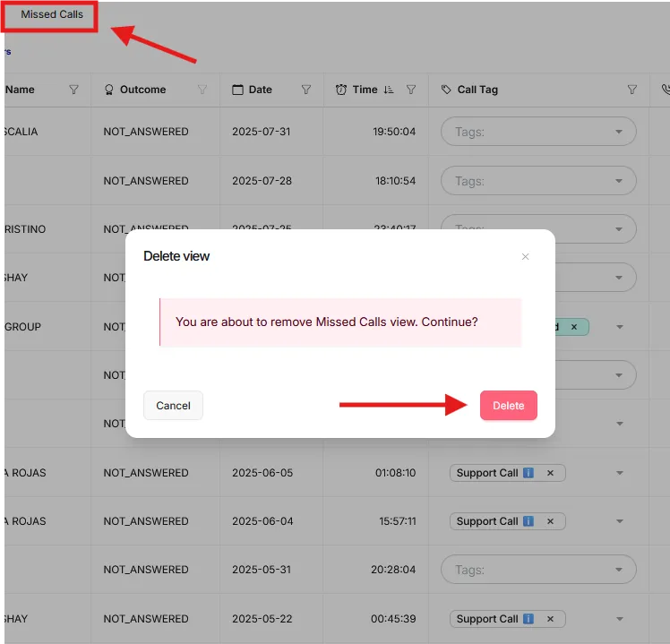Expand tag dropdown arrow in 2025-05-22 row
This screenshot has width=670, height=644.
(620, 618)
